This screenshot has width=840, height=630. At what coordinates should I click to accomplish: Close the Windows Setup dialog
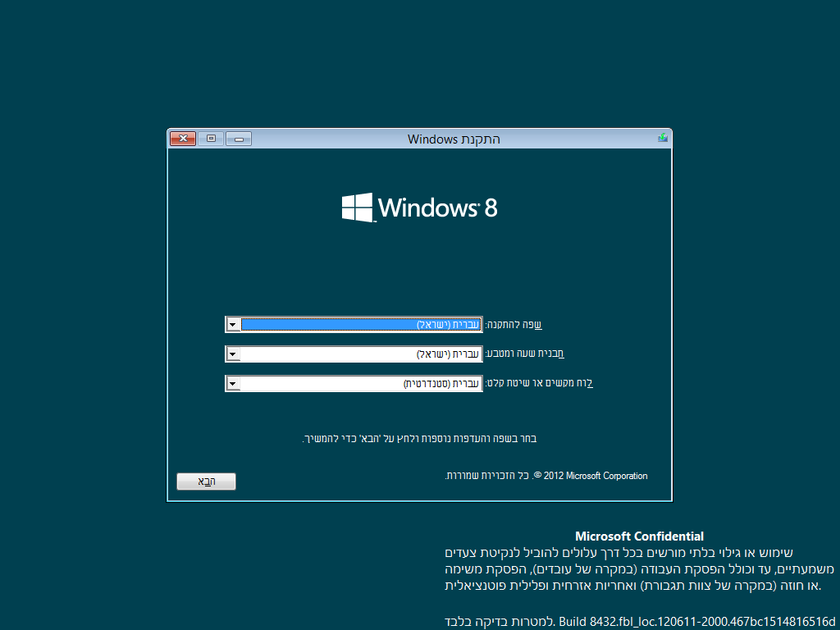(x=183, y=139)
